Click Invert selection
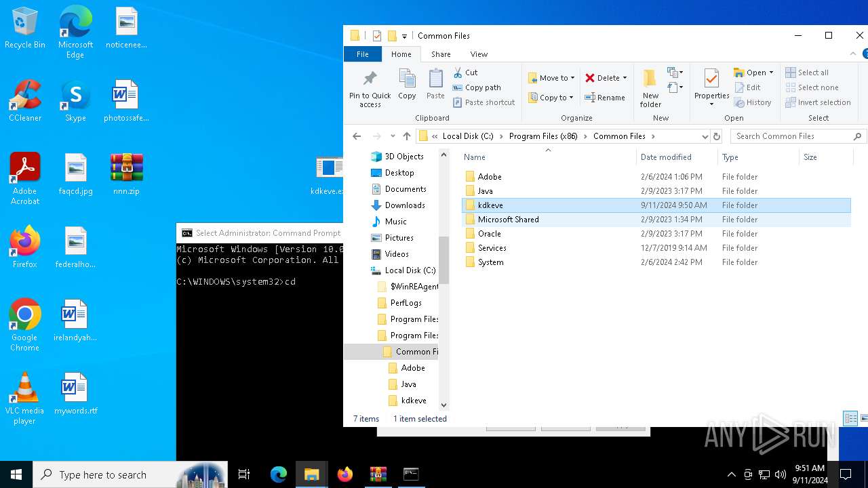 coord(818,102)
